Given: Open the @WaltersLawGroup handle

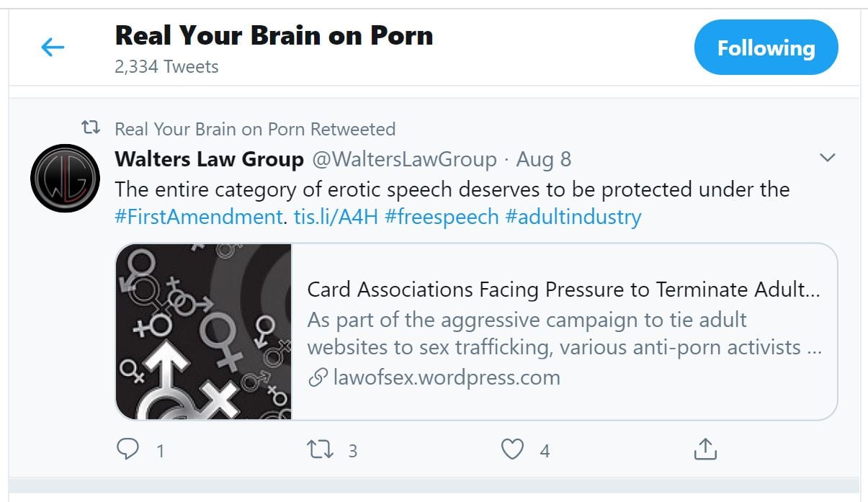Looking at the screenshot, I should pyautogui.click(x=404, y=159).
